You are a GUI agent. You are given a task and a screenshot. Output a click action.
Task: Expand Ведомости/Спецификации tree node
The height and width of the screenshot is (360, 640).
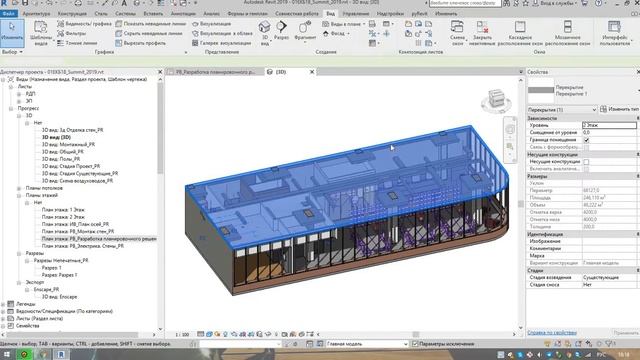coord(4,311)
